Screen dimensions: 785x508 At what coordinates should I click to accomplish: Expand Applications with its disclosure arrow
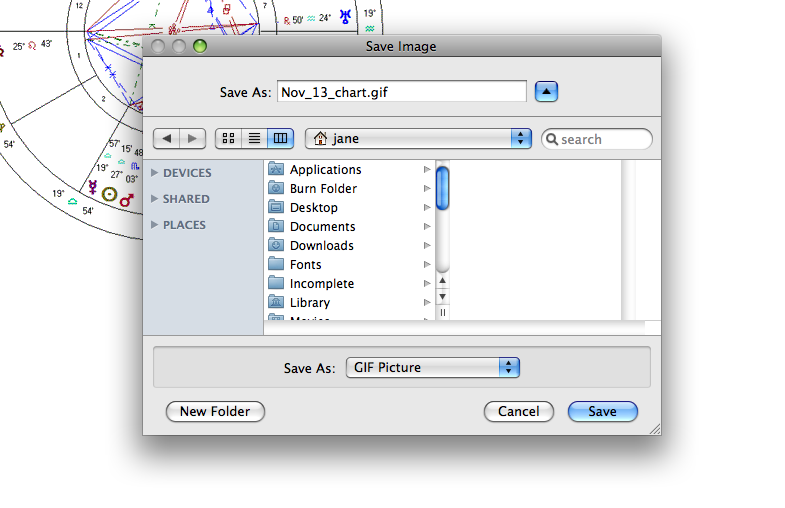click(427, 170)
